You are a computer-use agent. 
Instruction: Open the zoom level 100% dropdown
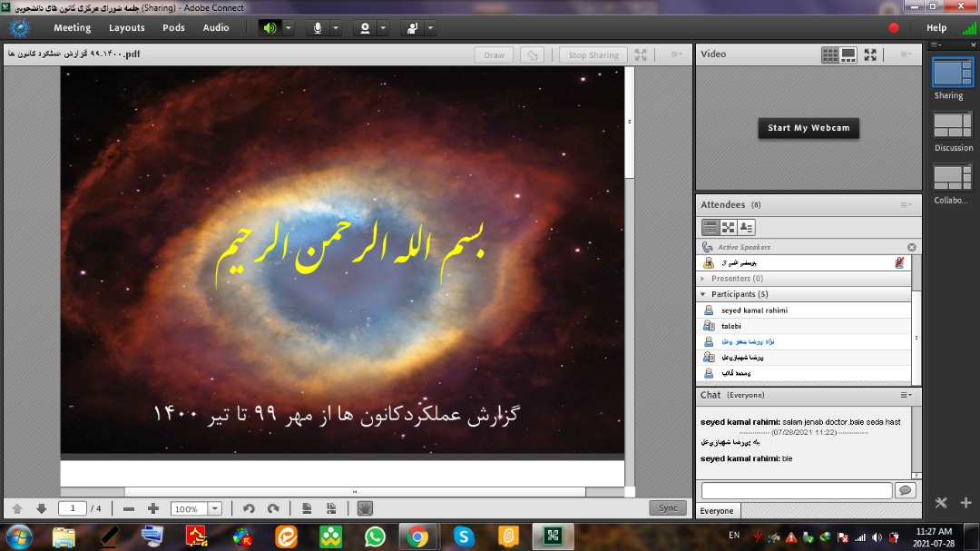click(214, 509)
